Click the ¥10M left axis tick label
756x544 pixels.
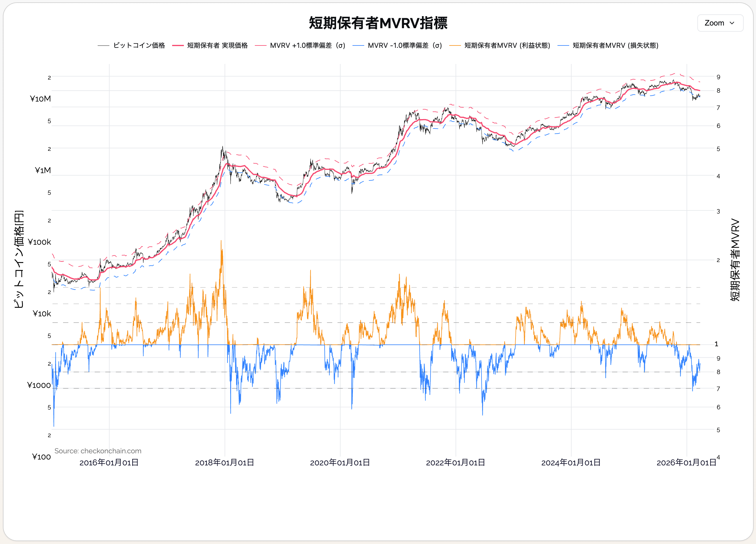40,99
